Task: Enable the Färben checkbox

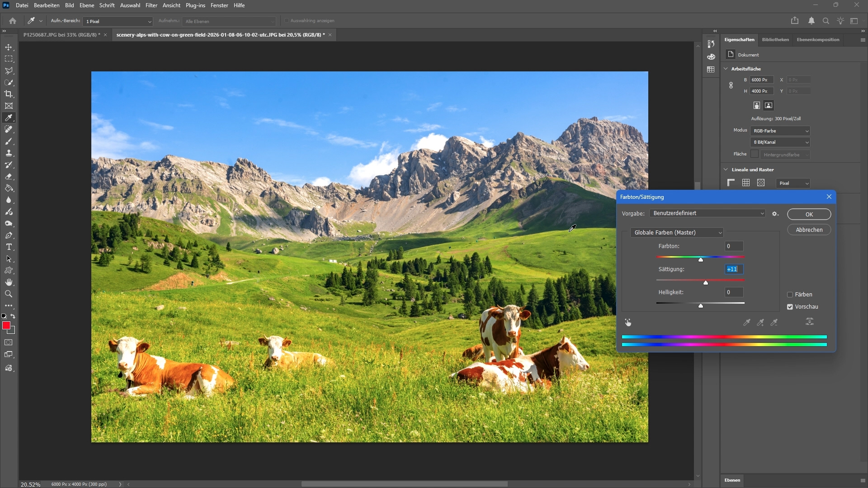Action: click(790, 295)
